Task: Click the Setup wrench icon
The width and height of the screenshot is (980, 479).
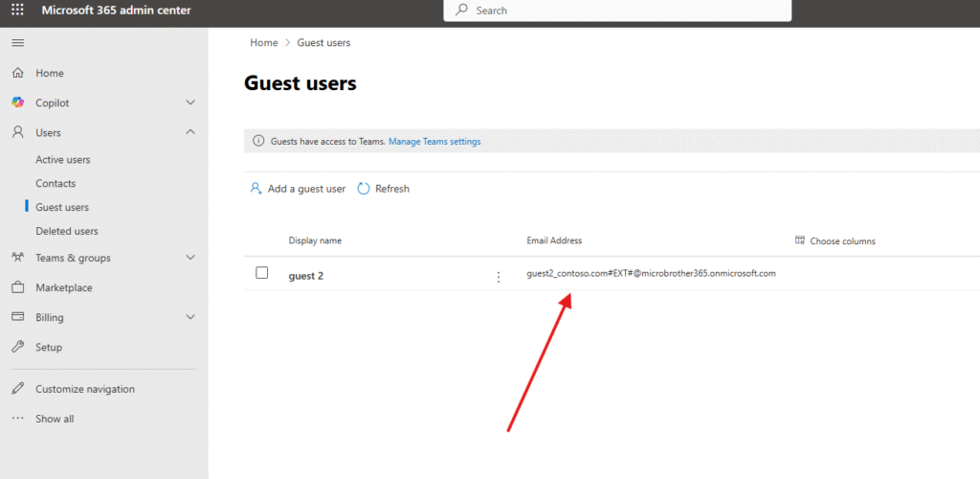Action: (18, 347)
